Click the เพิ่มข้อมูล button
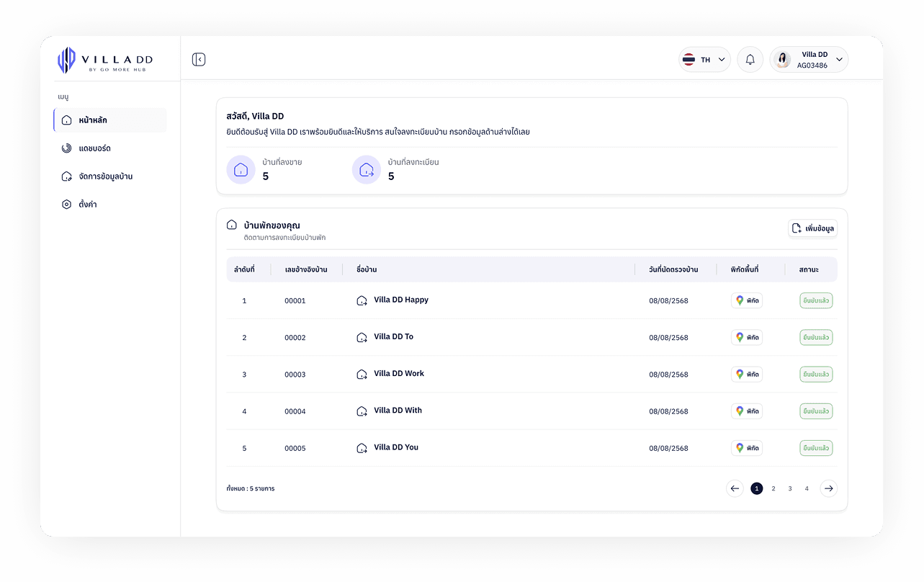Screen dimensions: 924x582 click(x=812, y=228)
